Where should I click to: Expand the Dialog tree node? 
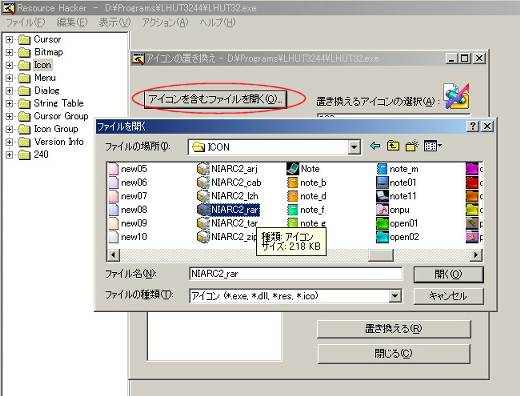[x=9, y=91]
